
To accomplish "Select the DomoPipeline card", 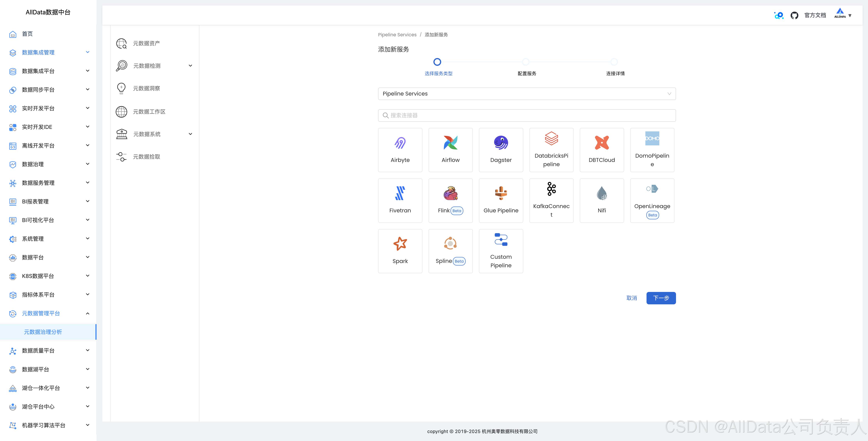I will (x=652, y=150).
